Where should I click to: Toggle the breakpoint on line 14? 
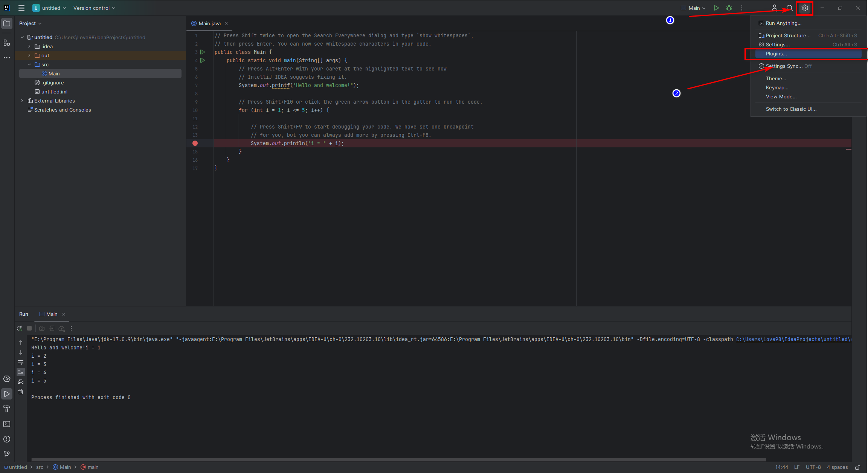click(x=195, y=143)
